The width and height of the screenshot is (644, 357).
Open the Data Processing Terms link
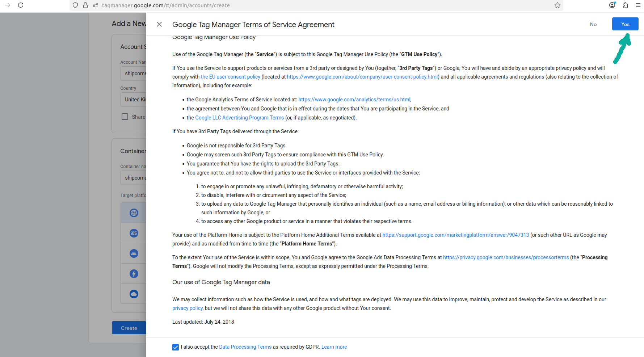245,347
